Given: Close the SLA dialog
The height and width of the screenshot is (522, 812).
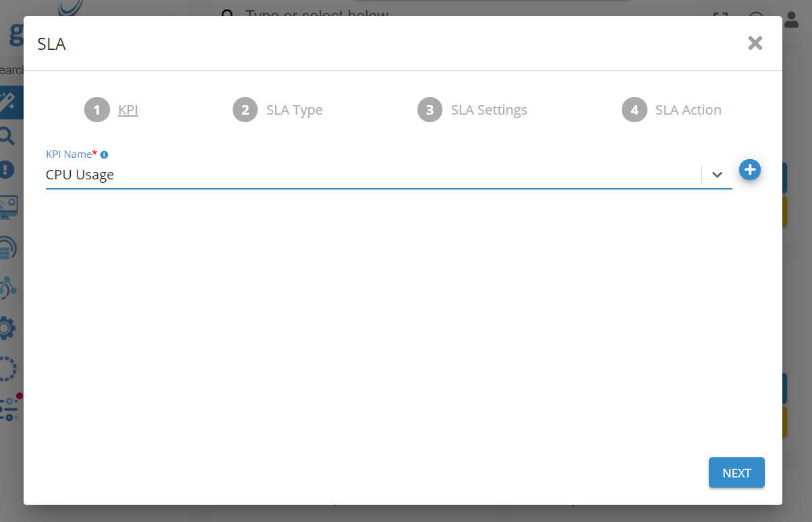Looking at the screenshot, I should [x=755, y=43].
